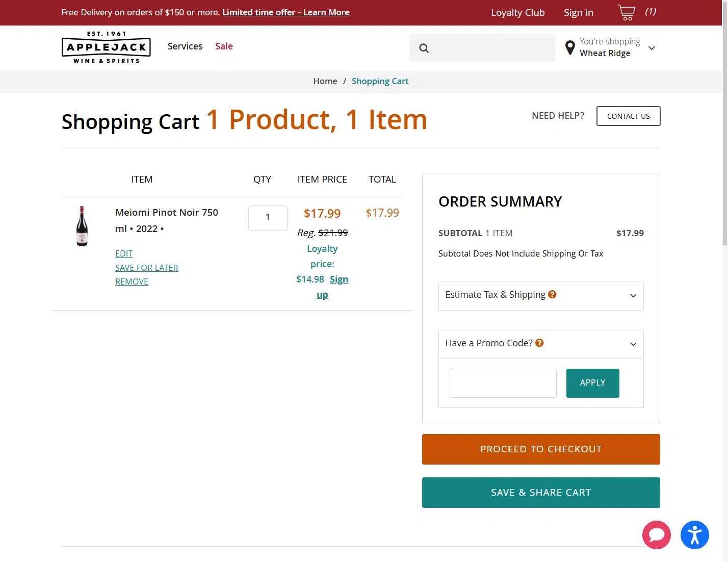Click the $17.99 subtotal amount
Viewport: 728px width, 562px height.
click(630, 233)
